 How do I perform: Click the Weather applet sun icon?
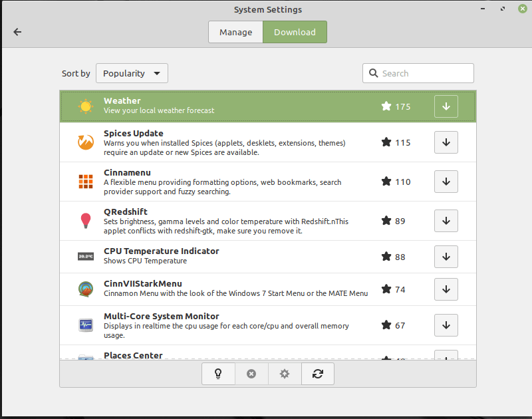[85, 106]
